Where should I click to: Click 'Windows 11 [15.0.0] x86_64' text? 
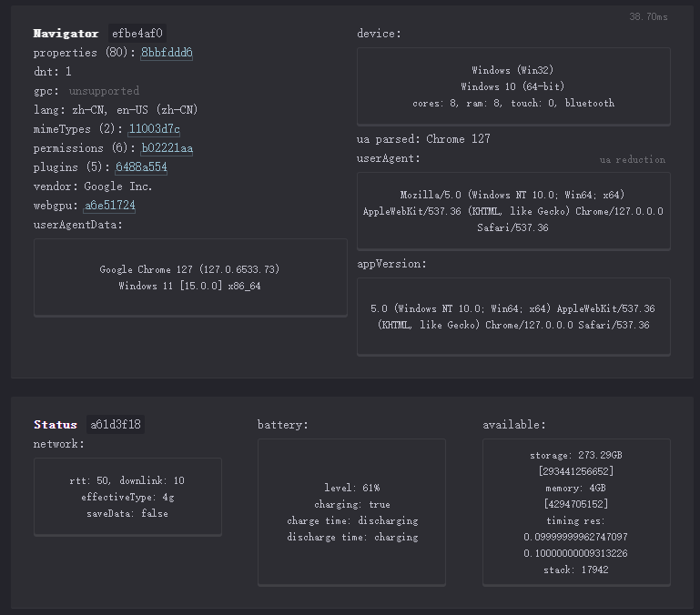[x=189, y=286]
